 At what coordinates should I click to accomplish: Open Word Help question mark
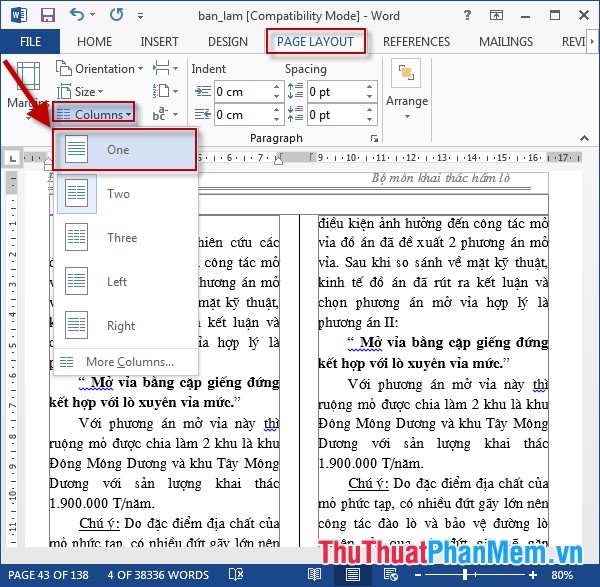(467, 15)
